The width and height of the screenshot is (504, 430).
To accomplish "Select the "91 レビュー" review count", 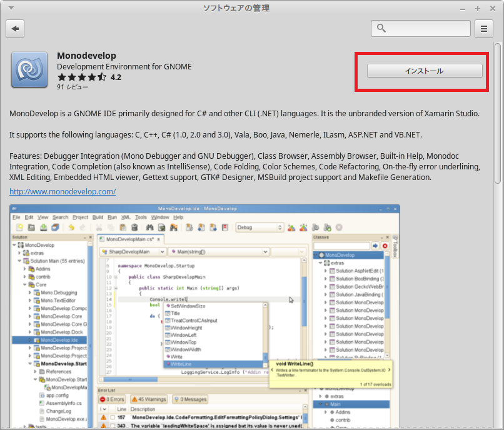I will coord(73,87).
